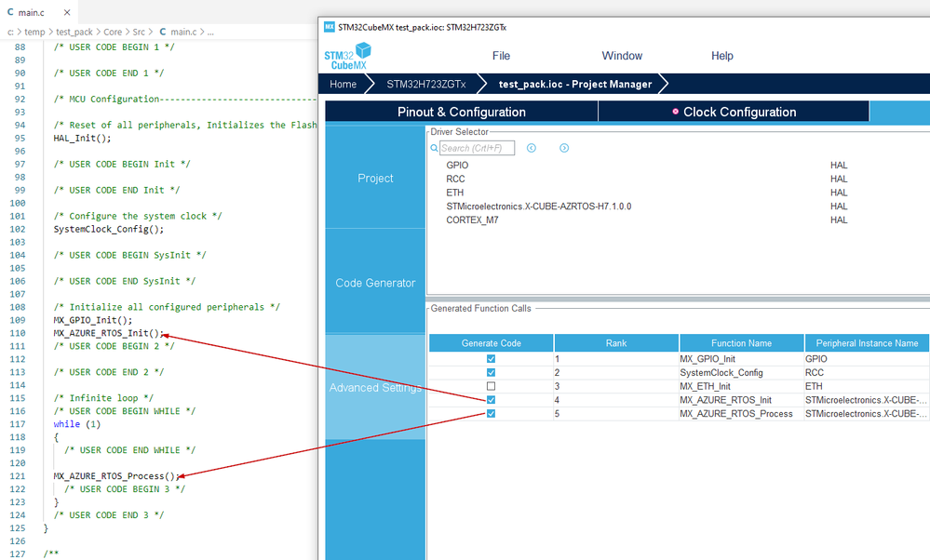Click the search magnifier icon in Driver Selector
This screenshot has width=930, height=560.
434,148
